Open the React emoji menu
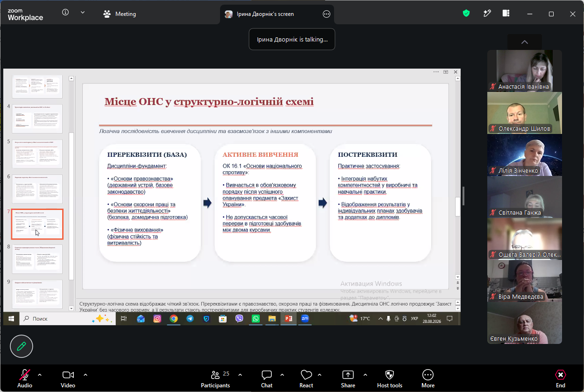This screenshot has width=584, height=392. 306,378
